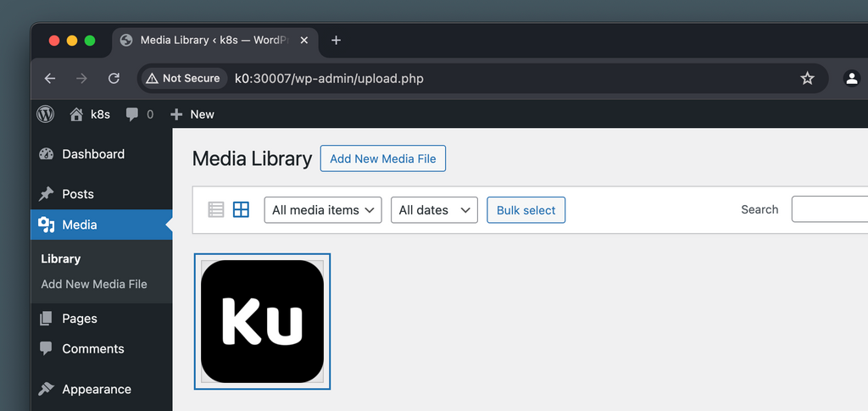This screenshot has width=868, height=411.
Task: Open a new browser tab
Action: click(336, 40)
